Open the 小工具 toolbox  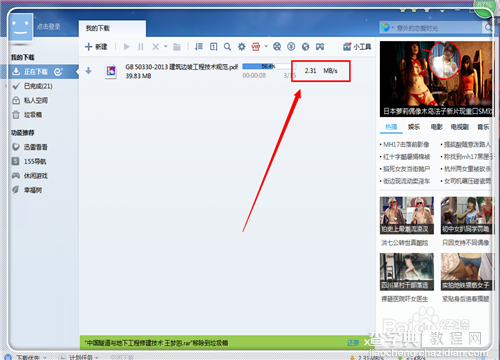pos(357,47)
